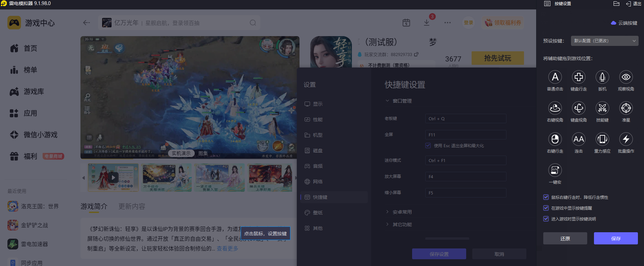Open 显示 settings tab
644x266 pixels.
pyautogui.click(x=334, y=104)
